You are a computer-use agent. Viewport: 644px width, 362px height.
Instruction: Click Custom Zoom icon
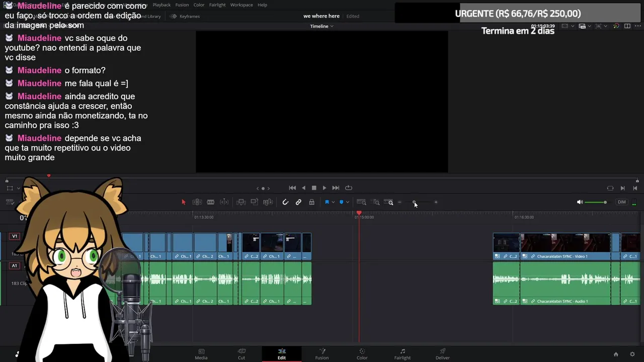click(x=389, y=202)
